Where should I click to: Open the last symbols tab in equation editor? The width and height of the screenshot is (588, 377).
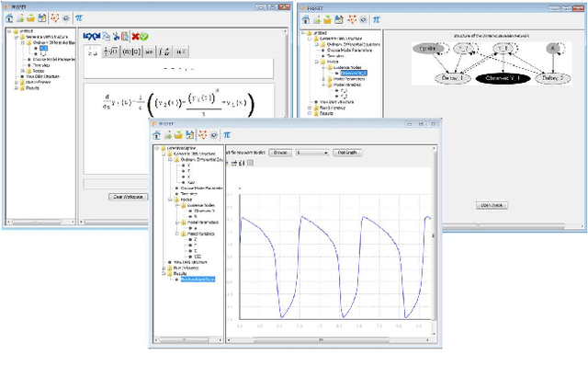click(181, 51)
